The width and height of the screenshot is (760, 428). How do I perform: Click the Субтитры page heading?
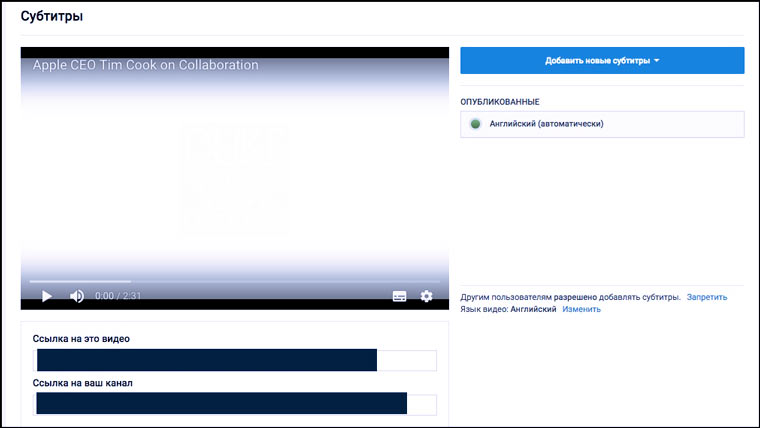[52, 16]
